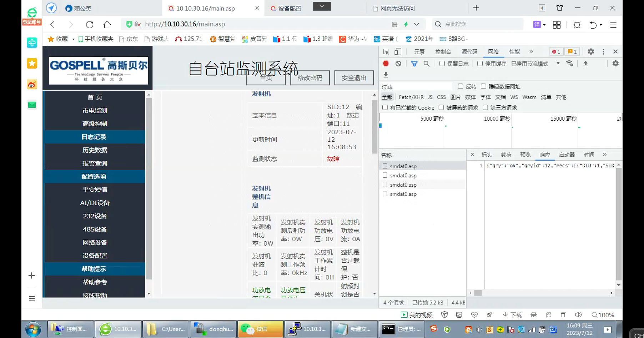Image resolution: width=644 pixels, height=338 pixels.
Task: Expand the tab list dropdown button
Action: point(322,6)
